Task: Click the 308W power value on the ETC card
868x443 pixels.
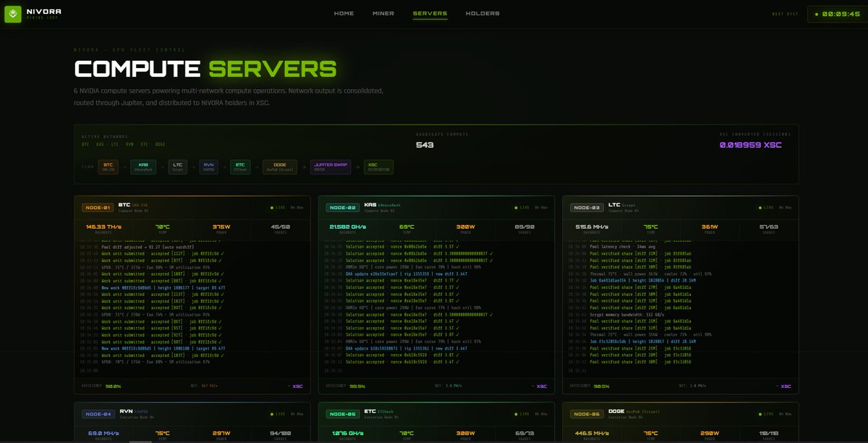Action: pyautogui.click(x=466, y=433)
